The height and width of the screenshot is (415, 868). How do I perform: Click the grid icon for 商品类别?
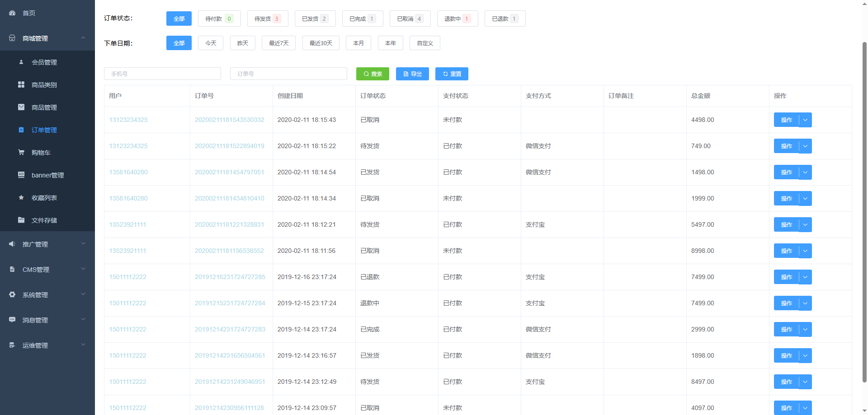point(21,85)
